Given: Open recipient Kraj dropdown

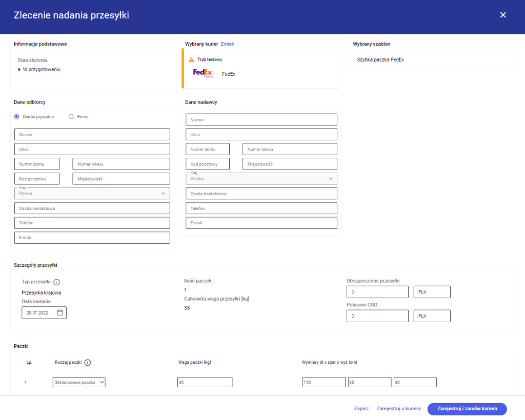Looking at the screenshot, I should click(92, 193).
